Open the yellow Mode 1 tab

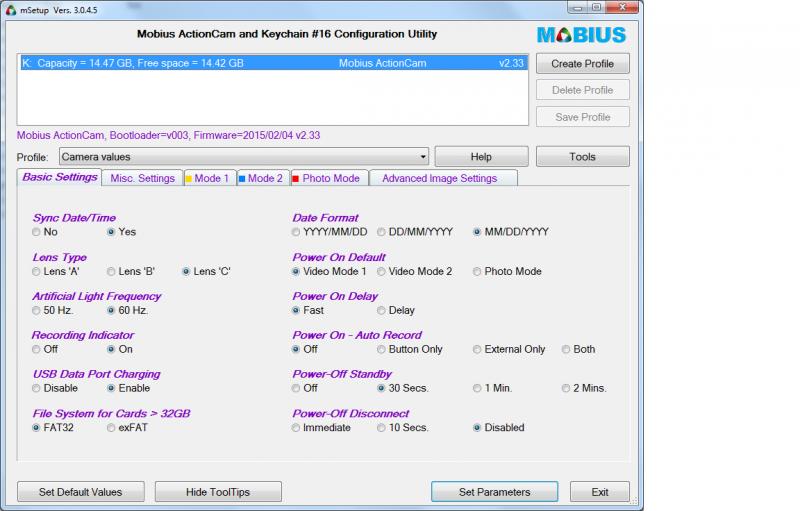pyautogui.click(x=210, y=178)
